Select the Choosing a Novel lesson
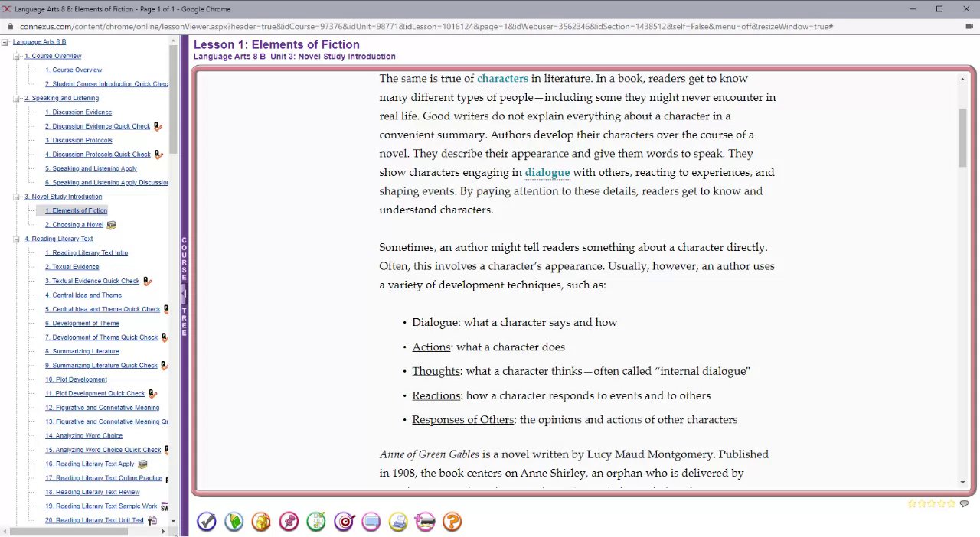This screenshot has width=980, height=537. point(74,225)
